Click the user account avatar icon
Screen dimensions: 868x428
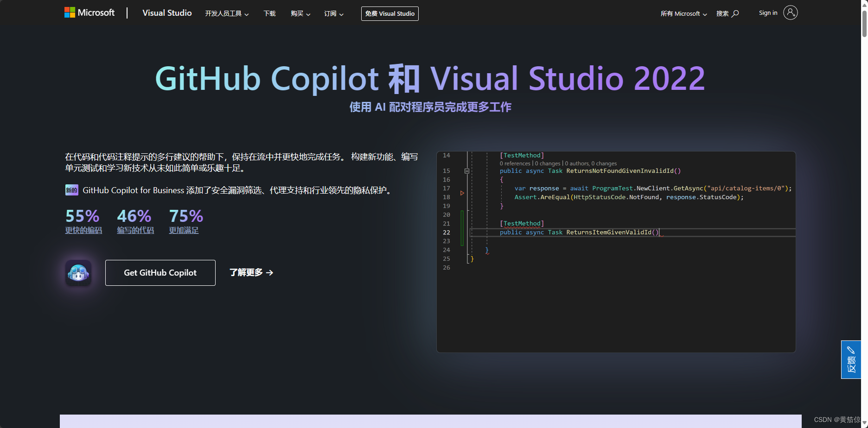point(791,13)
